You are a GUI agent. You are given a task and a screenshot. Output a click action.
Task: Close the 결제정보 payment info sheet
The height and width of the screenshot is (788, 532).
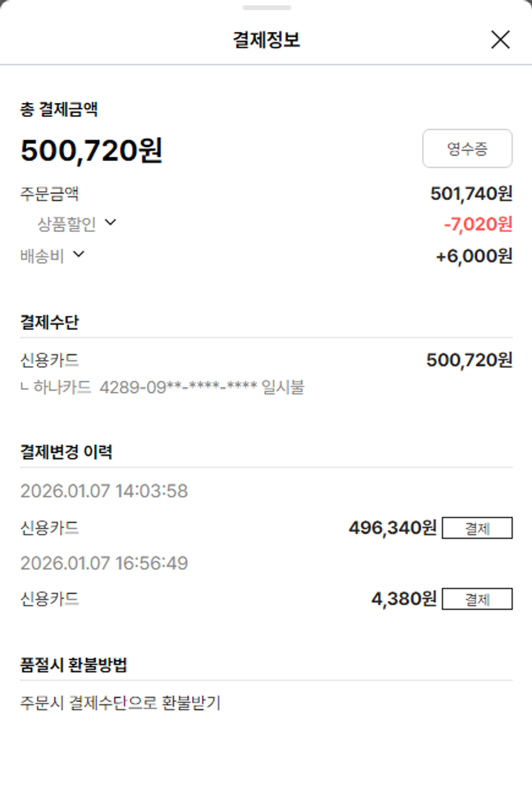point(500,40)
